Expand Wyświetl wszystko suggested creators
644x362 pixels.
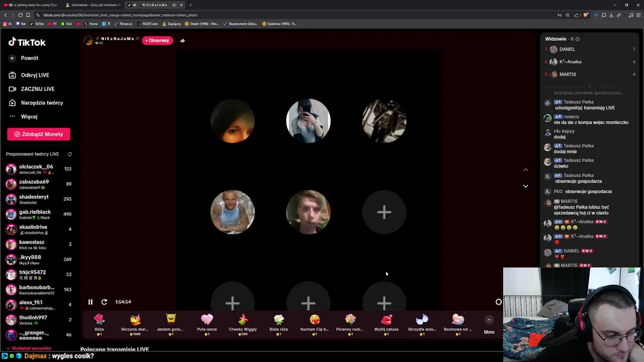coord(29,348)
